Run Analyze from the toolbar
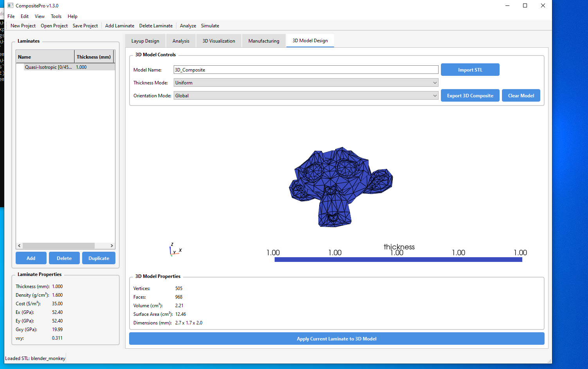 pos(188,26)
